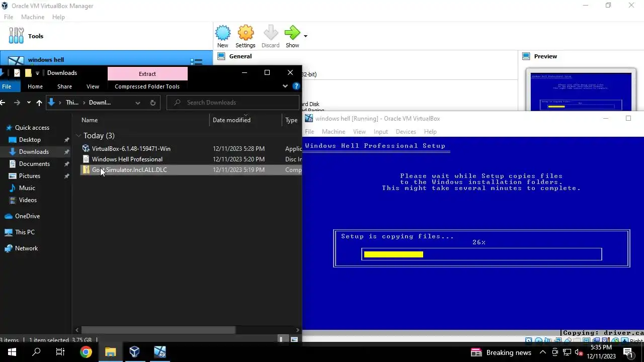The height and width of the screenshot is (362, 644).
Task: Open the Extract contextual tab in Explorer
Action: pos(147,74)
